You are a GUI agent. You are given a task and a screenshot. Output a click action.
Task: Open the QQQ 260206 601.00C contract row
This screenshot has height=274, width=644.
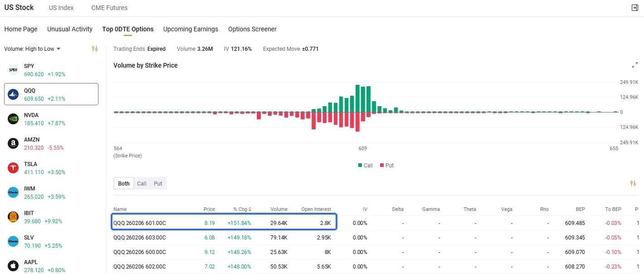tap(376, 223)
